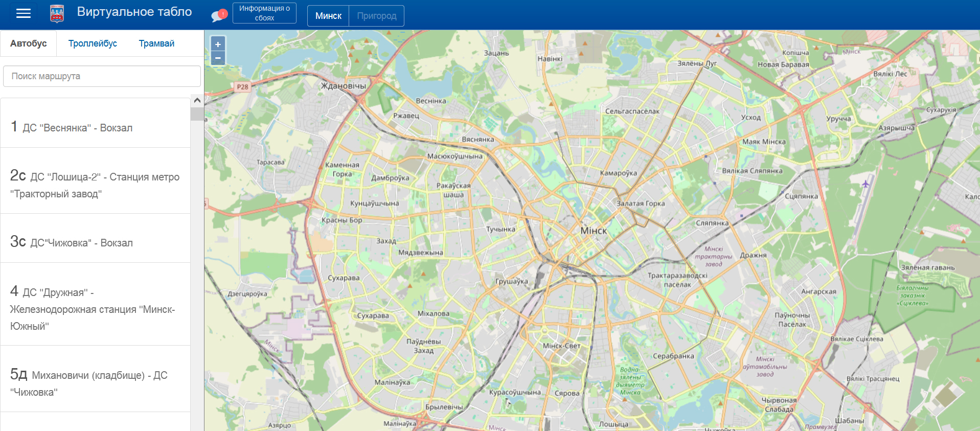980x431 pixels.
Task: Open route 5д Михановичи - ДС Чижовка
Action: coord(95,382)
